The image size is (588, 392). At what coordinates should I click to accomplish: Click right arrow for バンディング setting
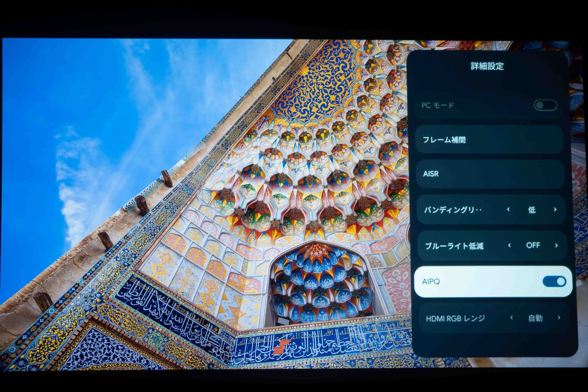click(x=555, y=209)
